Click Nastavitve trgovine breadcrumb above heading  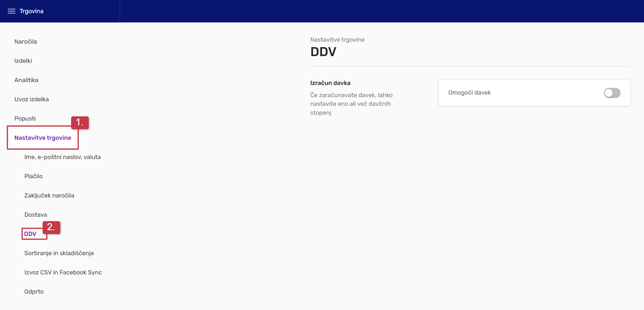tap(337, 40)
